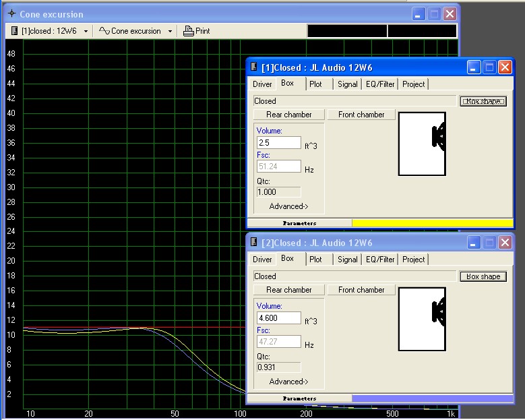
Task: Open Project tab in [2]Closed window
Action: (414, 260)
